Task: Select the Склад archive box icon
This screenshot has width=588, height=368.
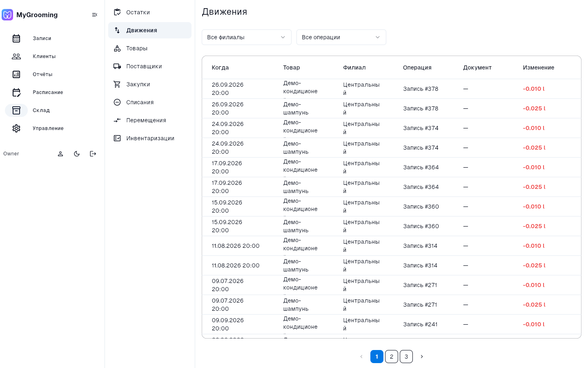Action: [x=16, y=110]
